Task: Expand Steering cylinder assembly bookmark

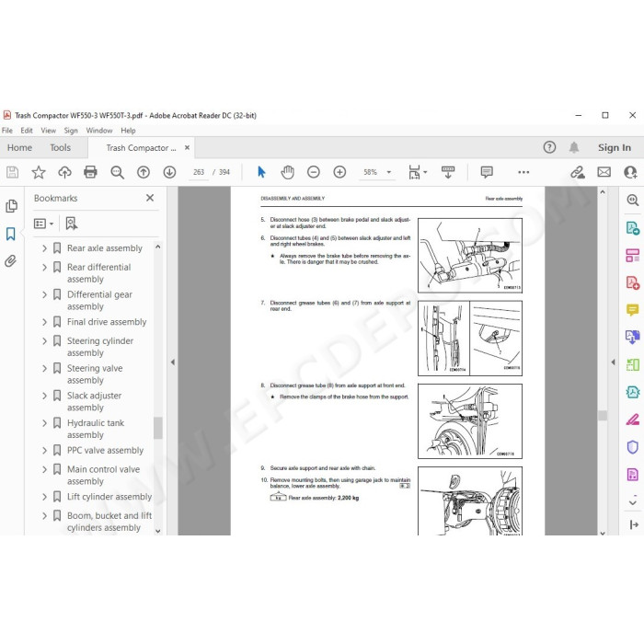Action: click(x=44, y=341)
